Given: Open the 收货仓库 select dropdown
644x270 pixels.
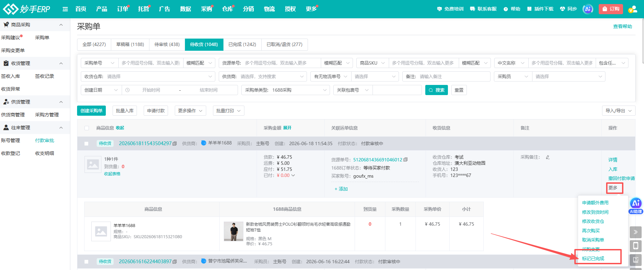Looking at the screenshot, I should [148, 76].
